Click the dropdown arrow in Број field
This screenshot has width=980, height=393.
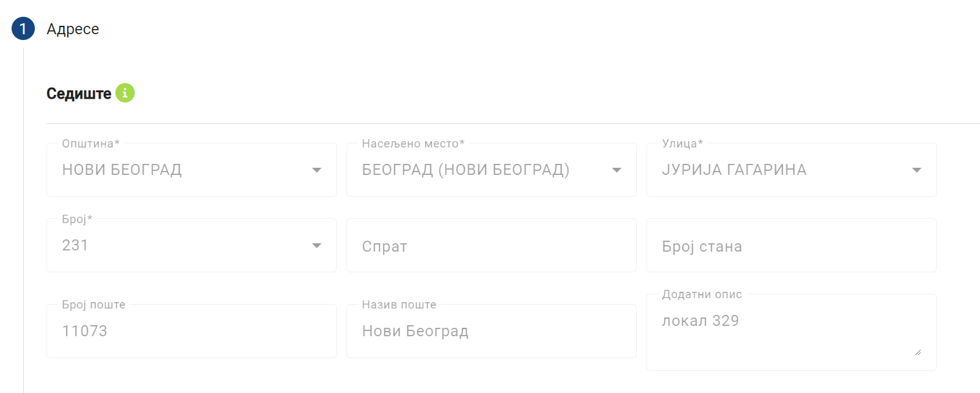316,245
